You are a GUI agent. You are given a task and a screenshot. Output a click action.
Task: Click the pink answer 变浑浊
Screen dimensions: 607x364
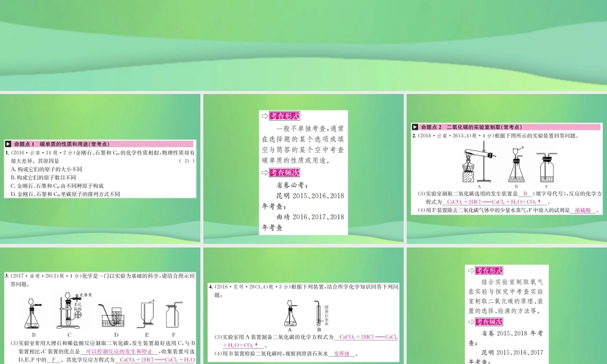coord(341,354)
